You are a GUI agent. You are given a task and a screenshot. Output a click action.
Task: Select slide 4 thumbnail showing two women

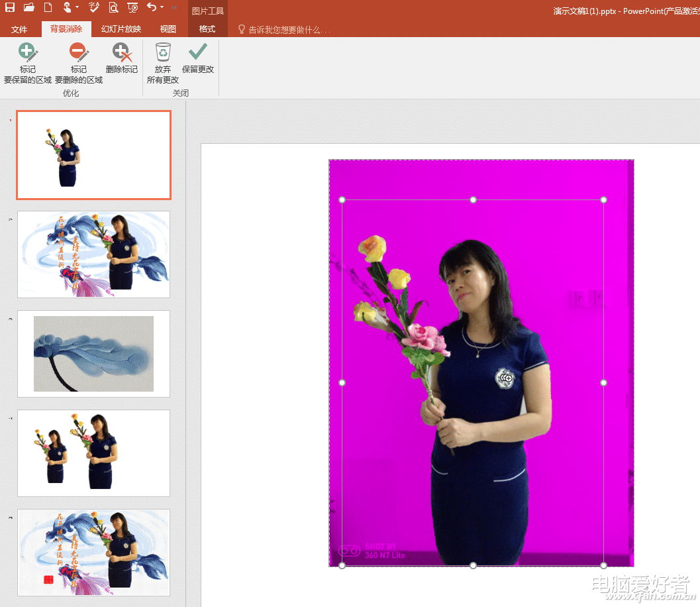pyautogui.click(x=93, y=453)
